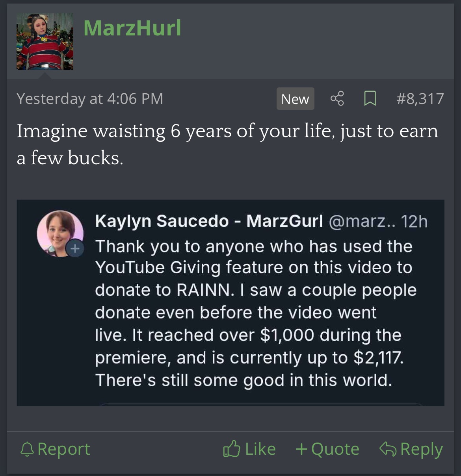Click the word RAINN in the tweet
461x476 pixels.
(203, 290)
